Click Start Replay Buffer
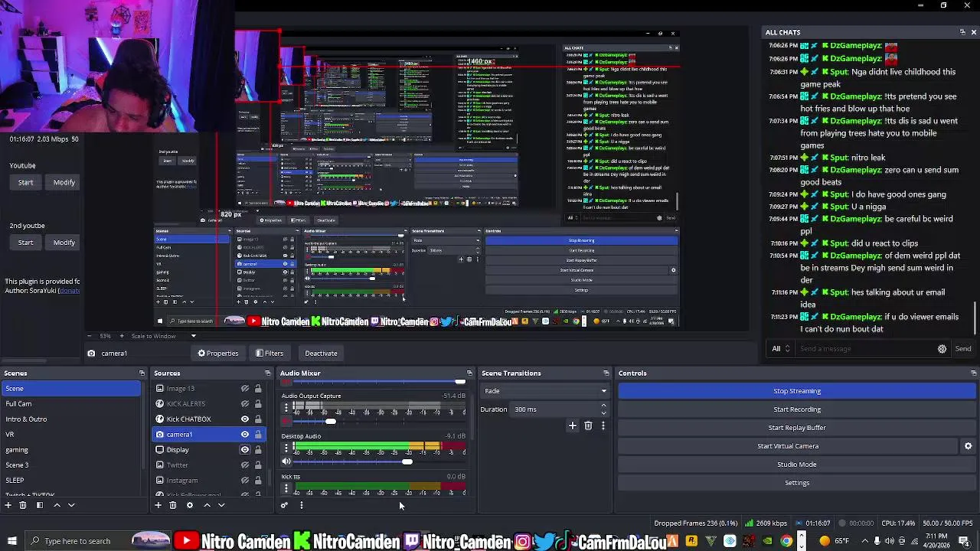 pos(797,428)
